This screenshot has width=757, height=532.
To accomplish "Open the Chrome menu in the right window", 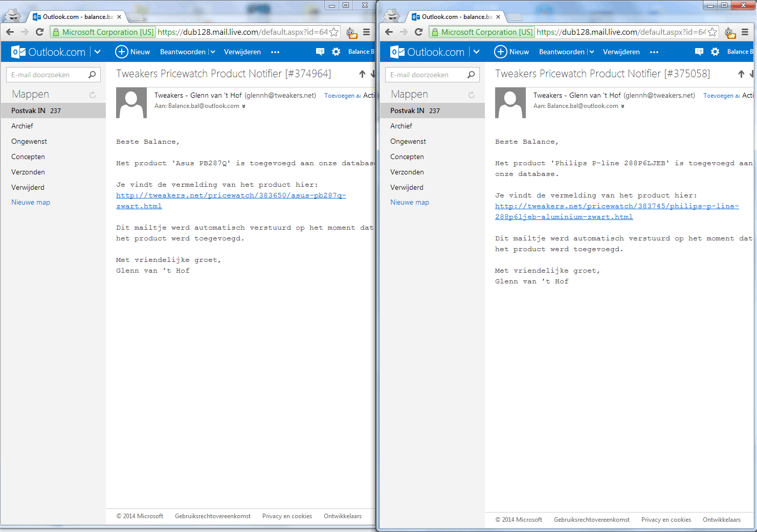I will click(745, 32).
